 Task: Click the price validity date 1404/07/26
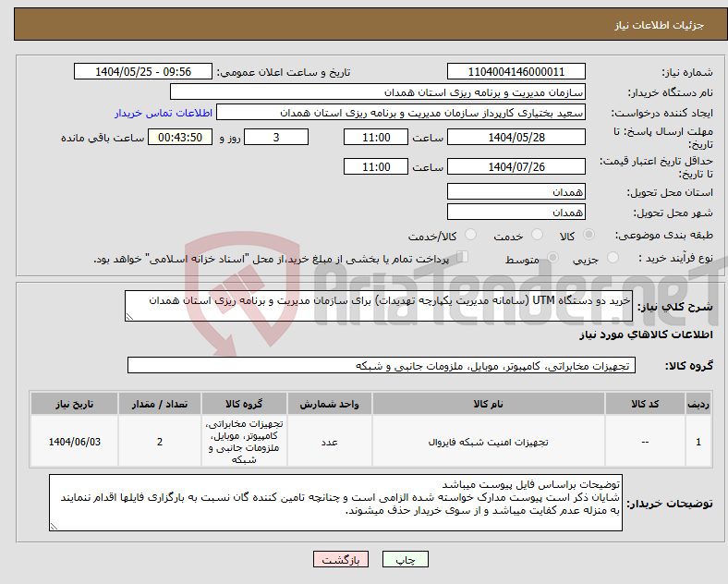516,166
